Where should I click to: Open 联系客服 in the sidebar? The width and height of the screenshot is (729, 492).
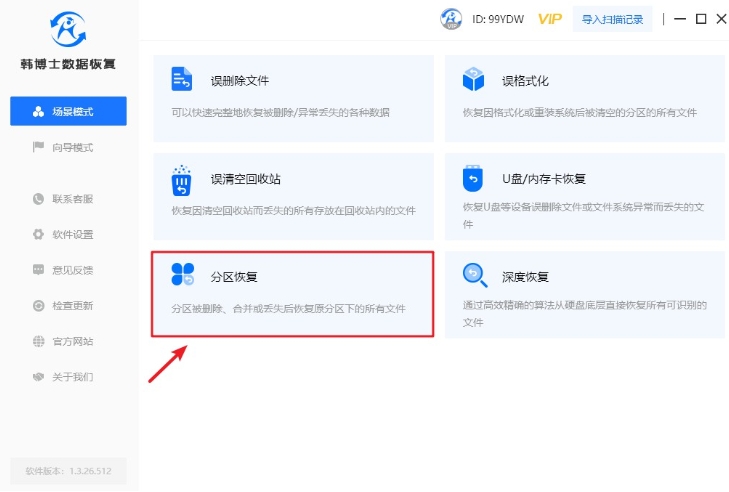(x=68, y=199)
